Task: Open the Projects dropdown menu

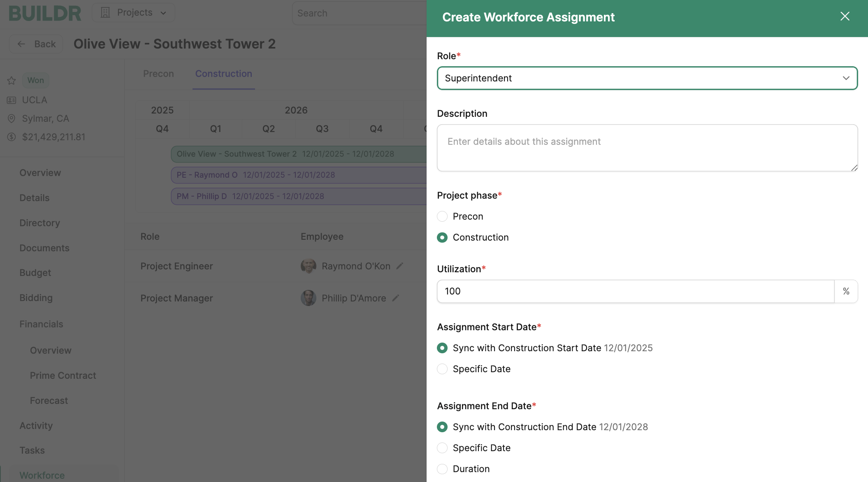Action: pyautogui.click(x=133, y=13)
